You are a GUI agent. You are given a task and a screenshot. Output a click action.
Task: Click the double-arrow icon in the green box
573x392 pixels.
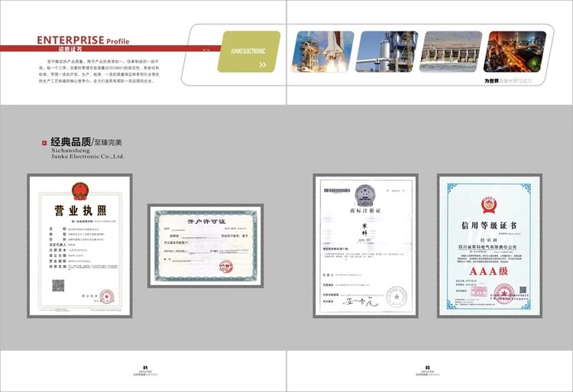263,64
